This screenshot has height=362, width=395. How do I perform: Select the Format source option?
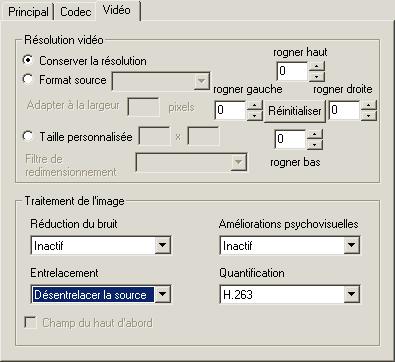click(x=28, y=79)
